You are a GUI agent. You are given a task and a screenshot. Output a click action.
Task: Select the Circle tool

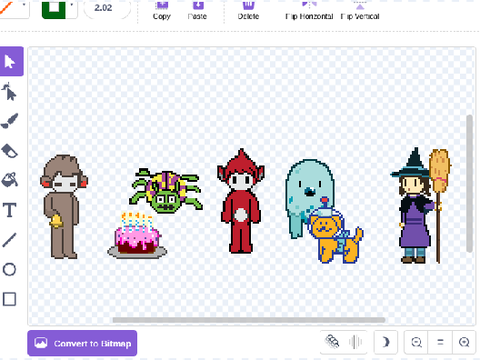coord(9,269)
